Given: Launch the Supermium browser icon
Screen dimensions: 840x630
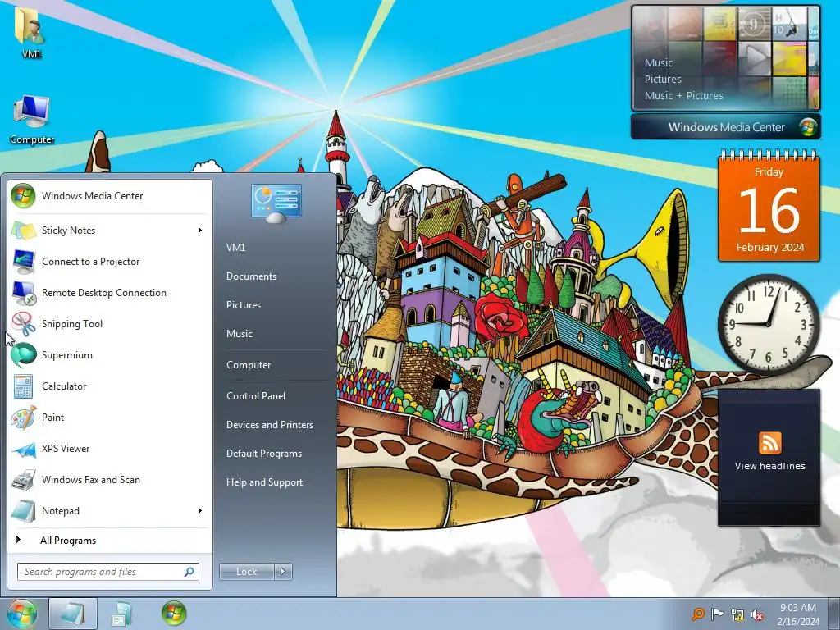Looking at the screenshot, I should coord(23,354).
